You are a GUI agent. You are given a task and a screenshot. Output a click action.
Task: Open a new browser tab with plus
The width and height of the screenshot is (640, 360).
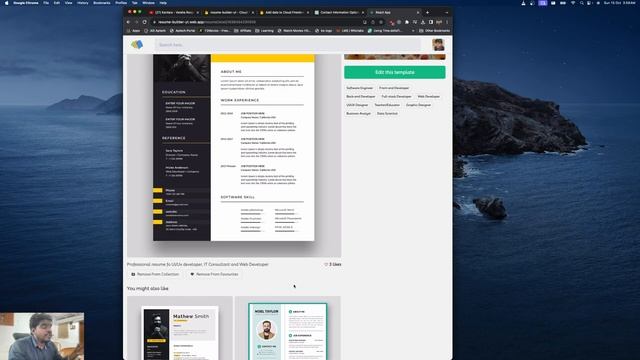tap(427, 13)
